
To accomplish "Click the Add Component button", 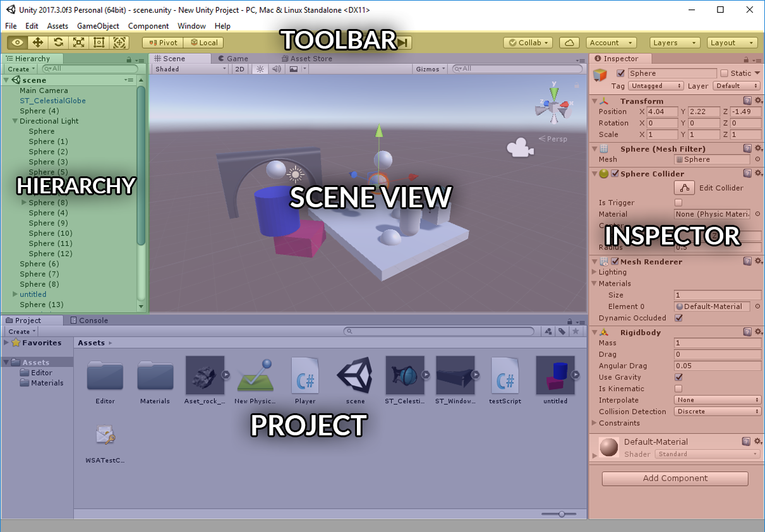I will [x=675, y=478].
